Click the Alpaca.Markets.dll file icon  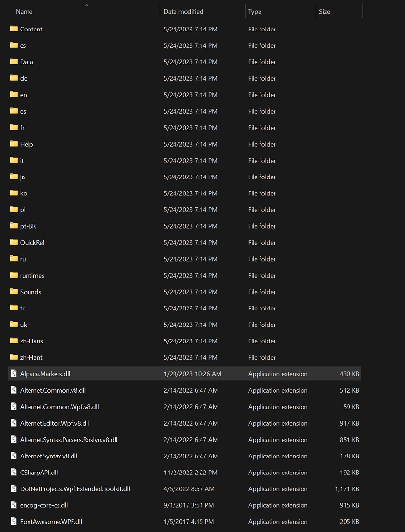point(14,373)
